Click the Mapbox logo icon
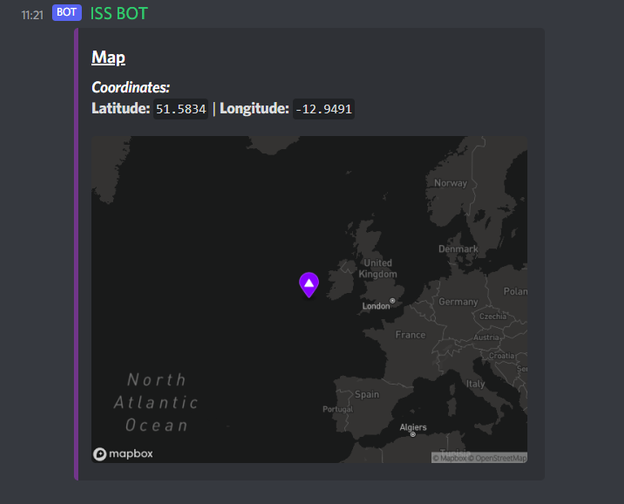 click(x=99, y=454)
